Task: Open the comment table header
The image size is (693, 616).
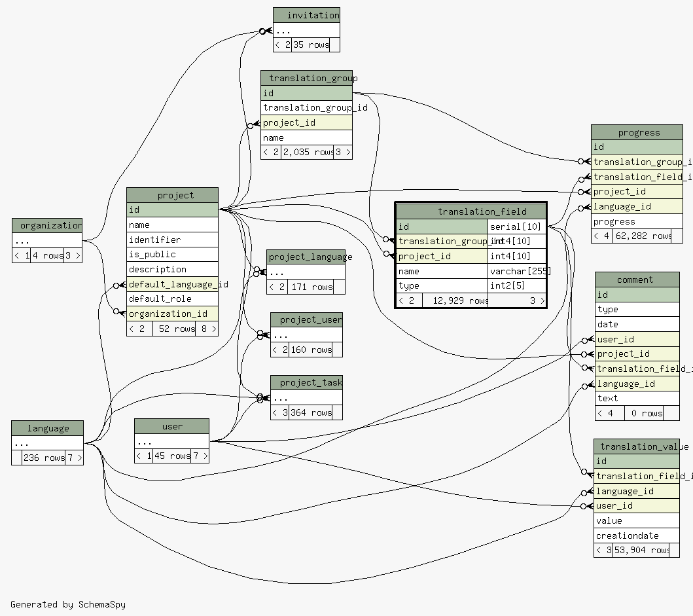Action: [x=636, y=280]
